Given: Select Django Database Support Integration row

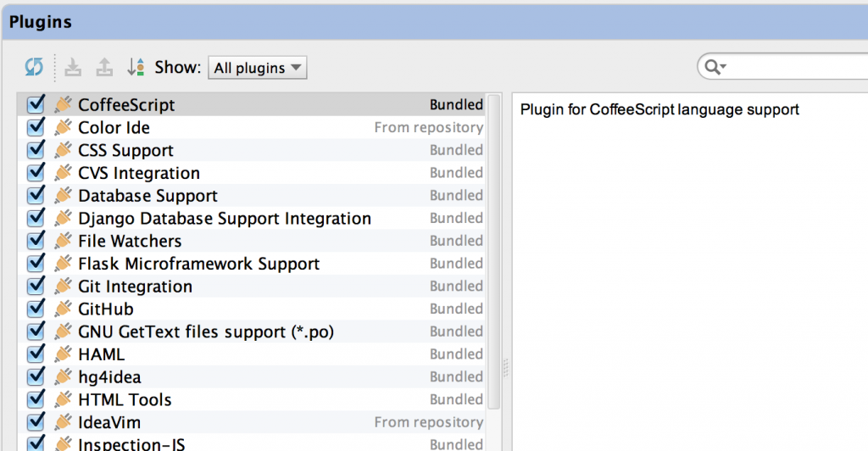Looking at the screenshot, I should [x=251, y=218].
